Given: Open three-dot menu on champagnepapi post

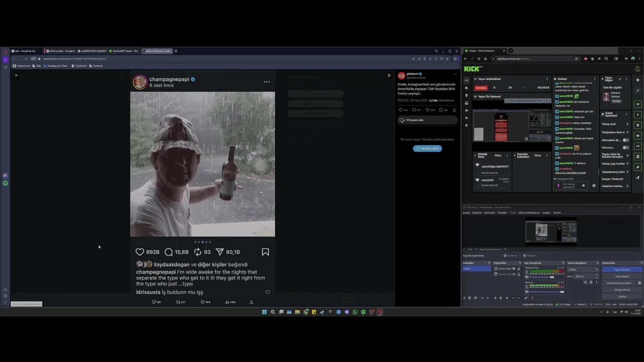Looking at the screenshot, I should 267,82.
